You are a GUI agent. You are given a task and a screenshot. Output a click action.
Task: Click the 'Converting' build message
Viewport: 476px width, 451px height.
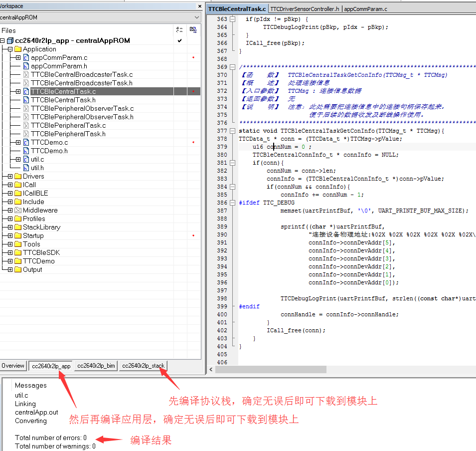(31, 421)
